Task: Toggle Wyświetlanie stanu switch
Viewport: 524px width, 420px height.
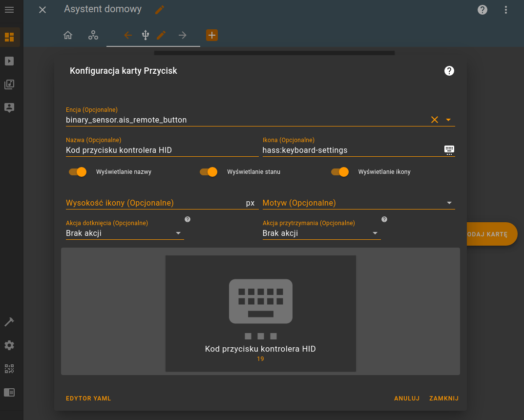Action: (209, 172)
